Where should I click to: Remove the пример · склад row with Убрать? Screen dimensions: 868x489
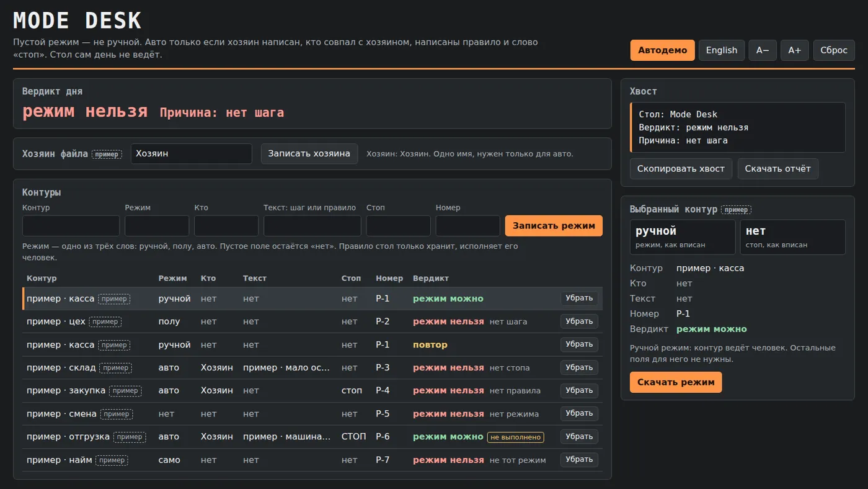coord(579,367)
